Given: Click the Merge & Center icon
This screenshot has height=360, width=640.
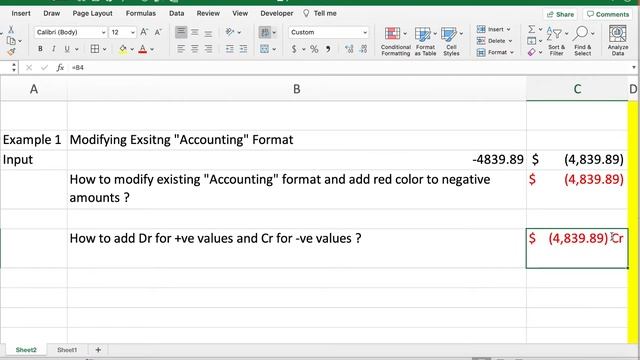Looking at the screenshot, I should pyautogui.click(x=264, y=49).
